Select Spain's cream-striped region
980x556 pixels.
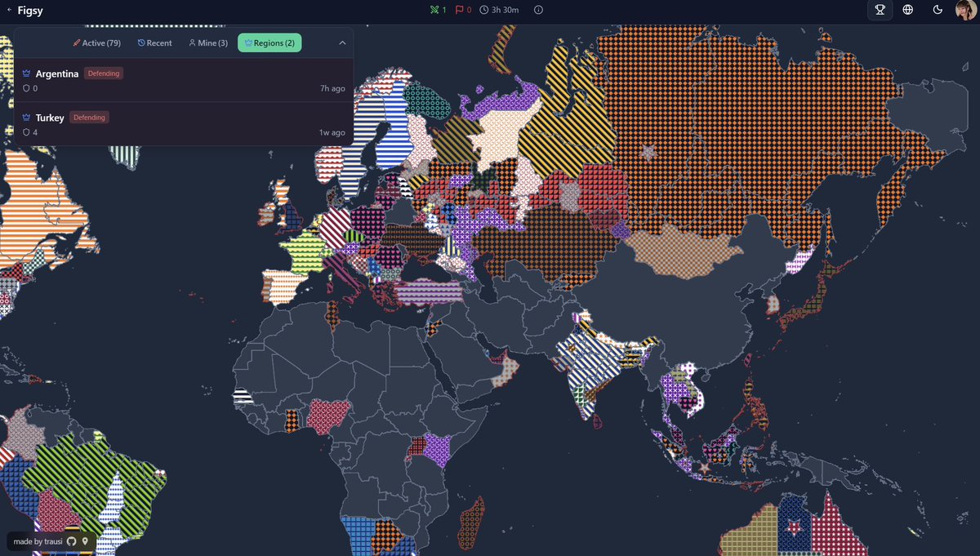pos(286,286)
